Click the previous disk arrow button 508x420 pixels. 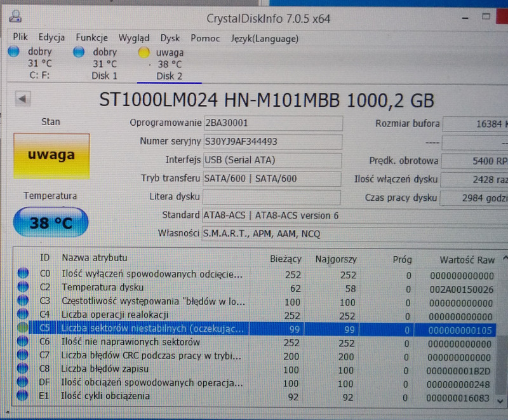tap(23, 98)
